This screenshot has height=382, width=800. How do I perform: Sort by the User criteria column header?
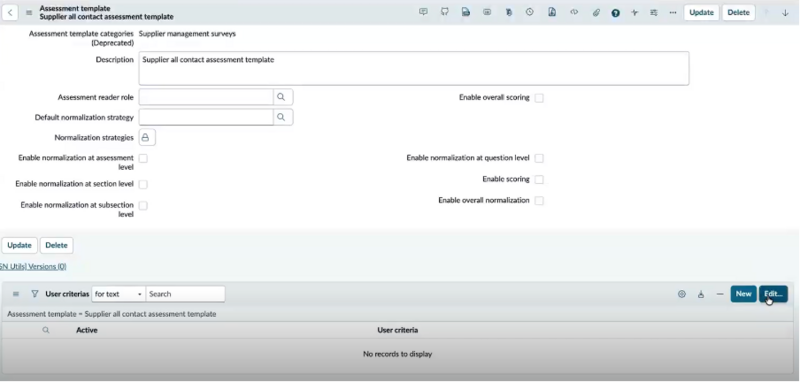[397, 330]
